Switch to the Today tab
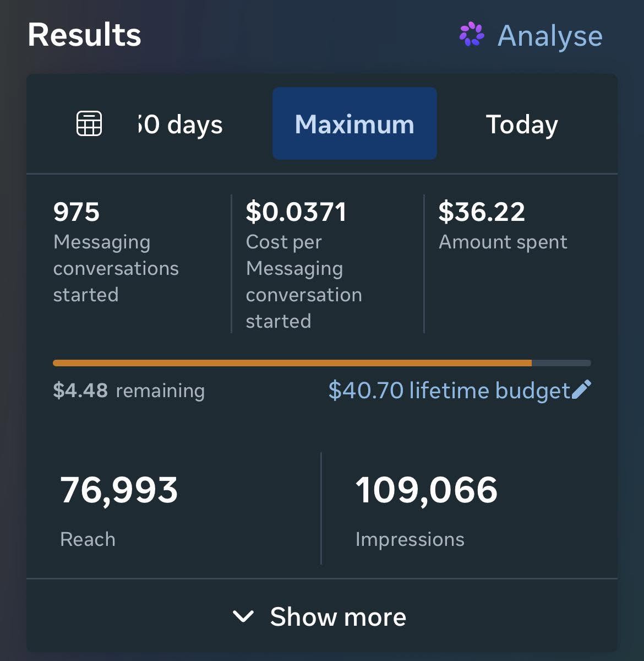This screenshot has height=661, width=644. point(522,124)
